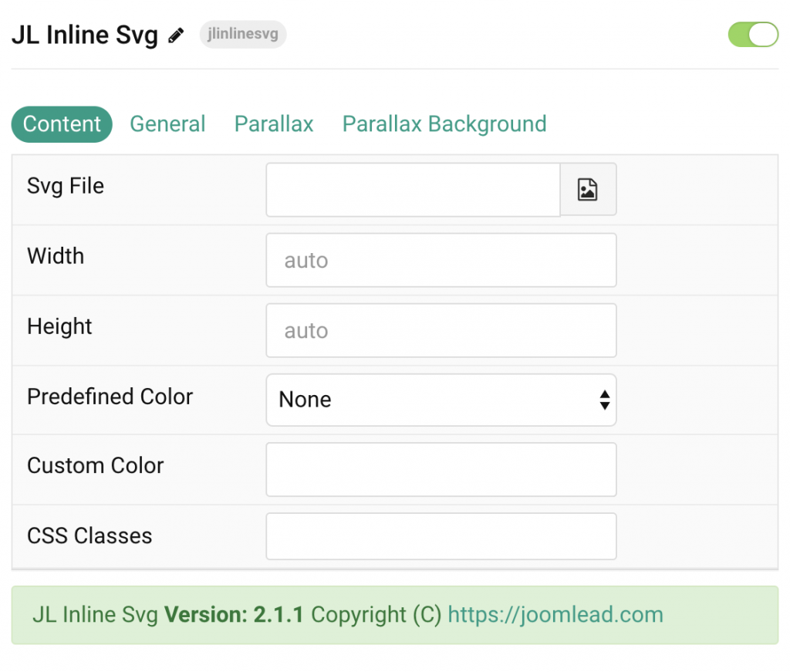The image size is (790, 672).
Task: Click the image icon beside the Svg File field
Action: (x=588, y=189)
